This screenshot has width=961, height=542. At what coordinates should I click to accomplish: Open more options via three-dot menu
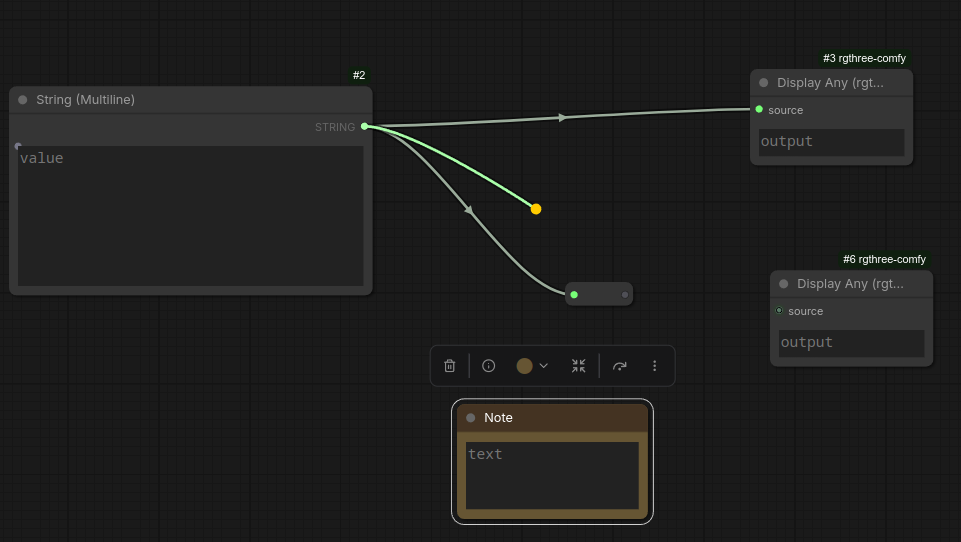click(x=655, y=366)
